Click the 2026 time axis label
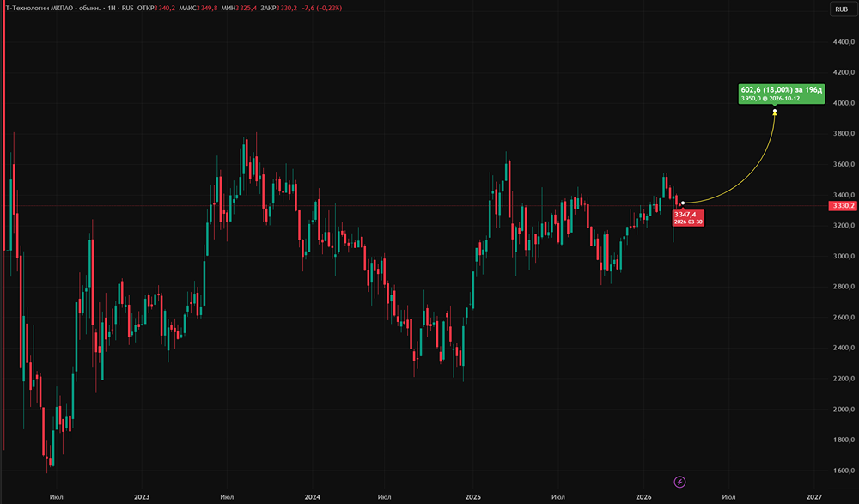The image size is (859, 504). (x=643, y=497)
